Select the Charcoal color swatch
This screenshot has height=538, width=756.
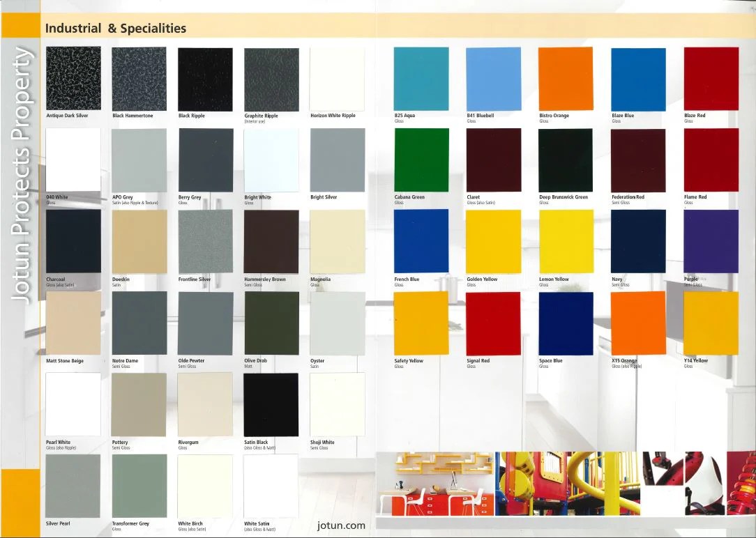pyautogui.click(x=73, y=241)
